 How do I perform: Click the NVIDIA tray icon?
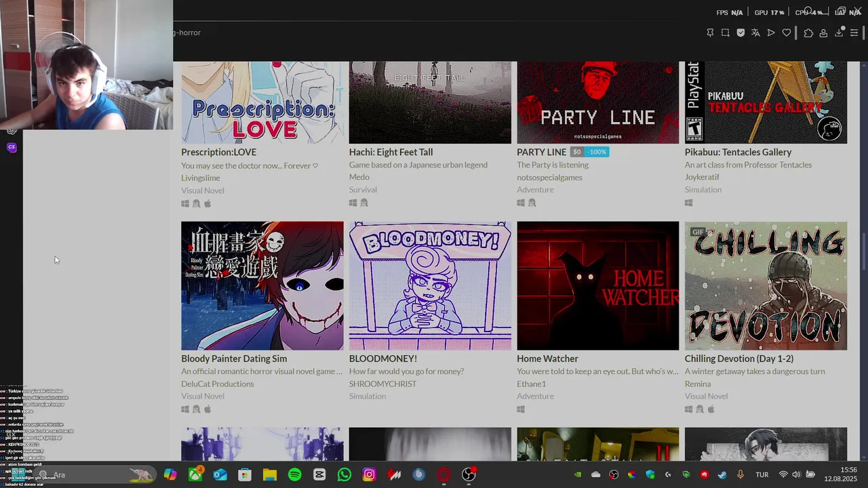(578, 475)
